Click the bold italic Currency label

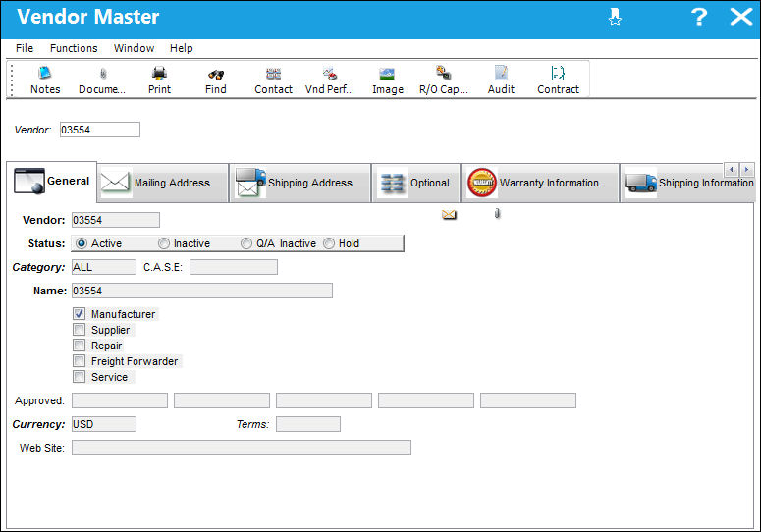pyautogui.click(x=38, y=424)
